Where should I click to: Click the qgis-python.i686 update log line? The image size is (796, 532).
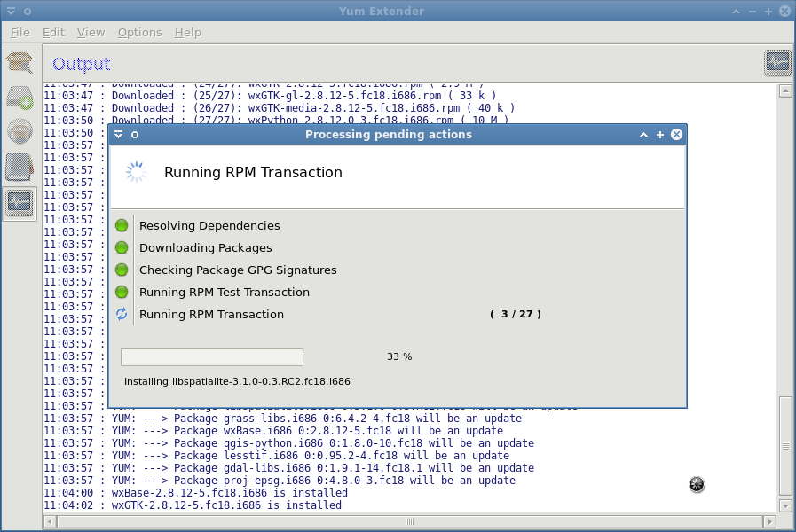click(x=289, y=443)
